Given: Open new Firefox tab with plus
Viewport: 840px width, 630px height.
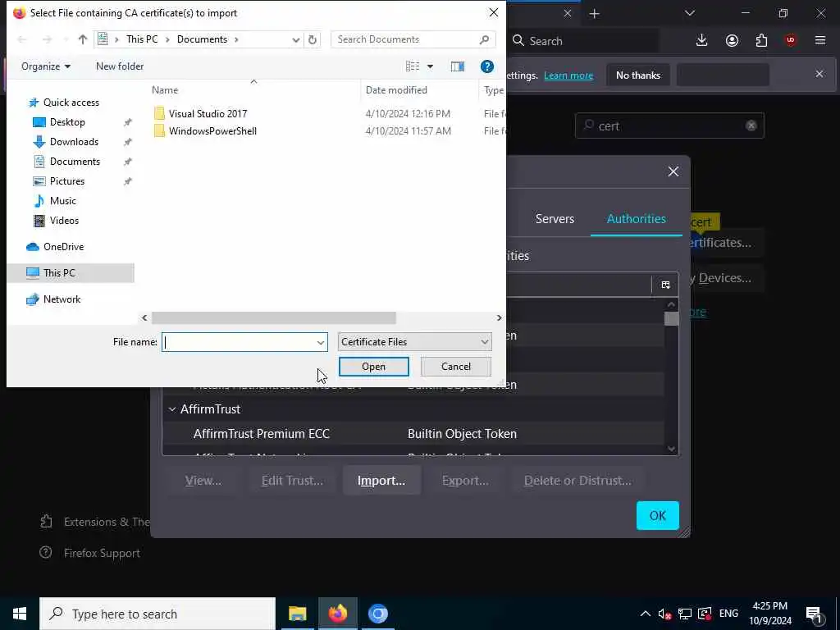Looking at the screenshot, I should [x=594, y=13].
